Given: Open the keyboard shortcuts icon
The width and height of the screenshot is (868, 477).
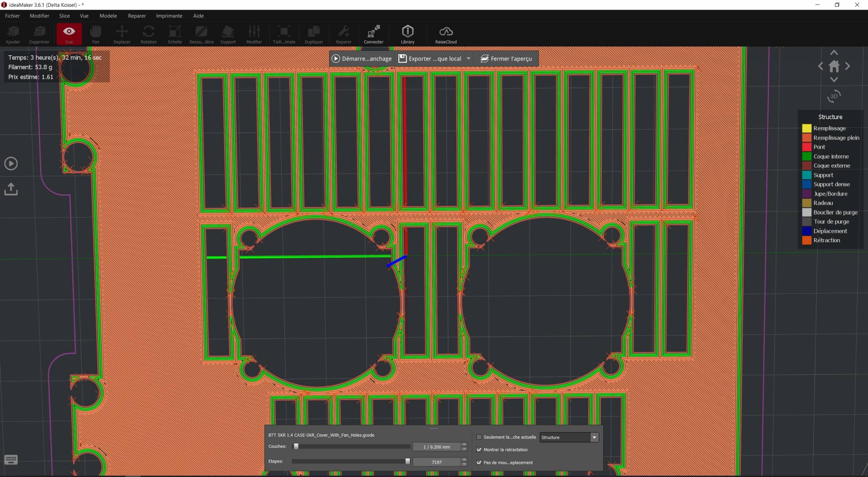Looking at the screenshot, I should click(11, 460).
